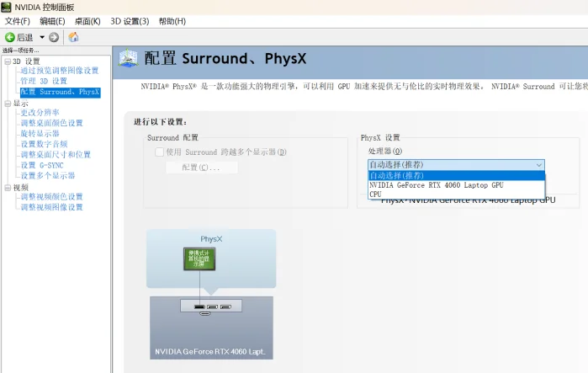The image size is (588, 373).
Task: Open the 桌面(K) menu
Action: click(87, 21)
